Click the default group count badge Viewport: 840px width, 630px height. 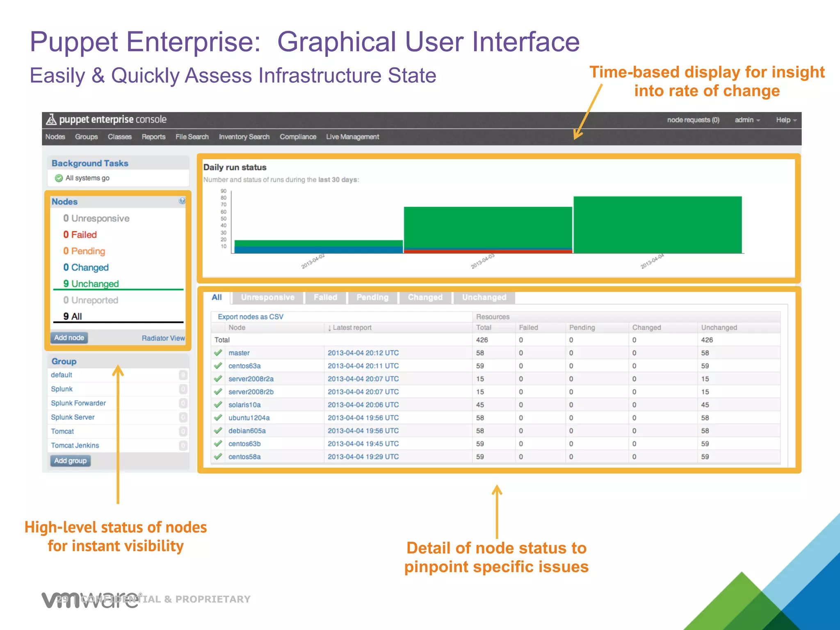coord(183,375)
